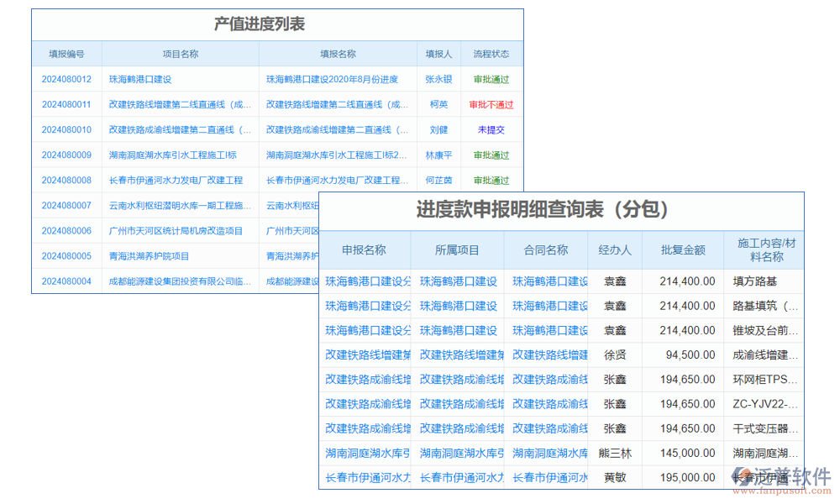Open the 青海洪湖养护院项目 link
This screenshot has height=504, width=840.
(167, 256)
